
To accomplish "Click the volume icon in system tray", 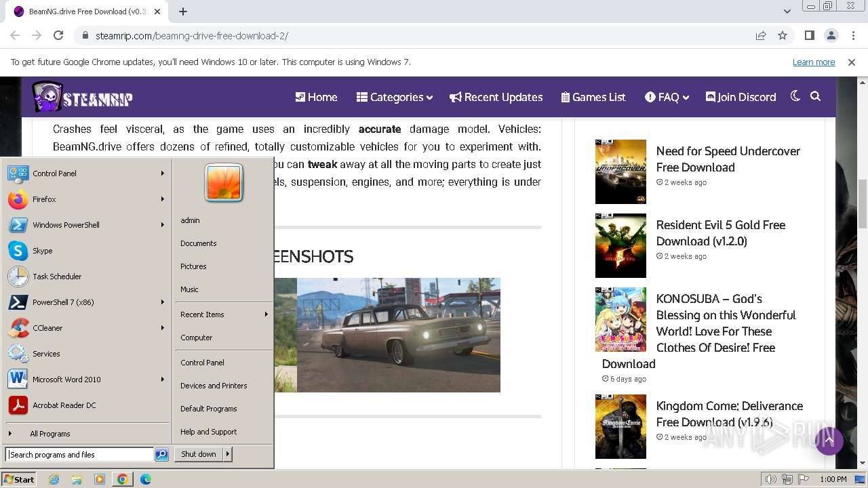I will [x=770, y=479].
